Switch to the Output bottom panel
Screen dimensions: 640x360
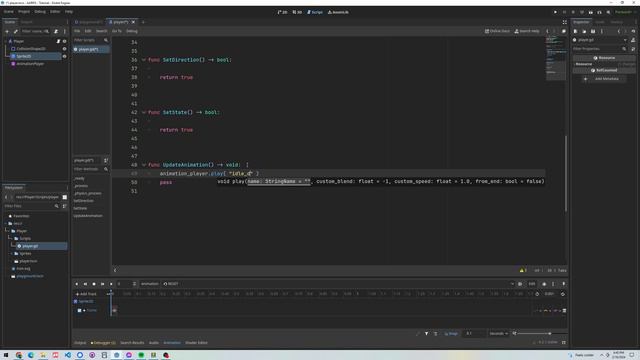(80, 343)
